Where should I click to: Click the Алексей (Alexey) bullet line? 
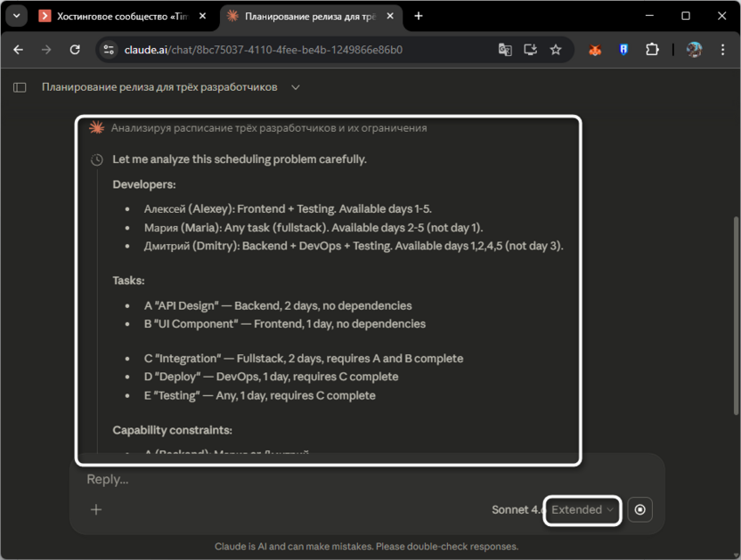[x=288, y=209]
